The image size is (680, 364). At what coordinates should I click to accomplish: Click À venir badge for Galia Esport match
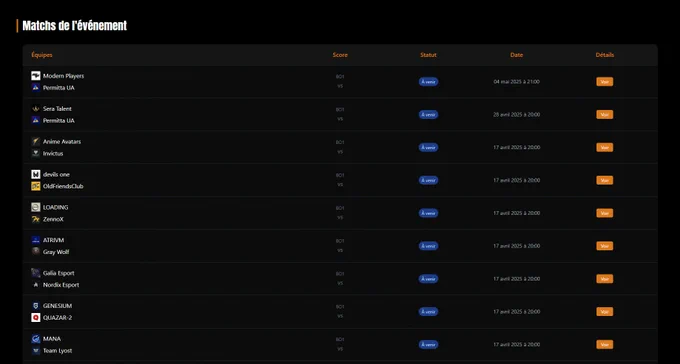[428, 279]
